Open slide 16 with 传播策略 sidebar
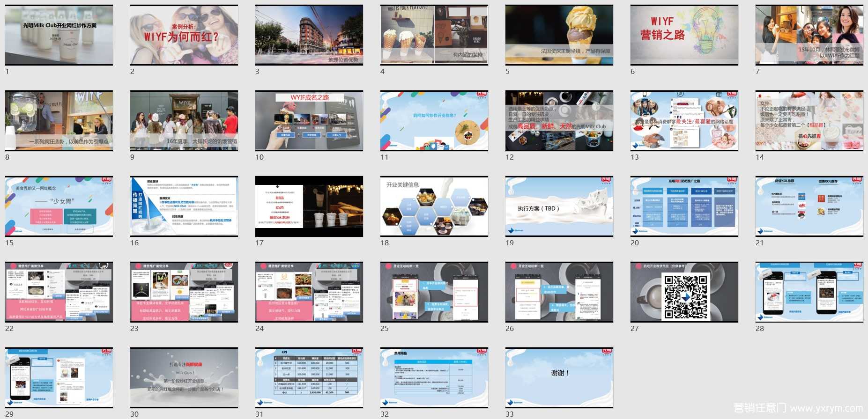Viewport: 868px width, 419px height. click(x=184, y=206)
